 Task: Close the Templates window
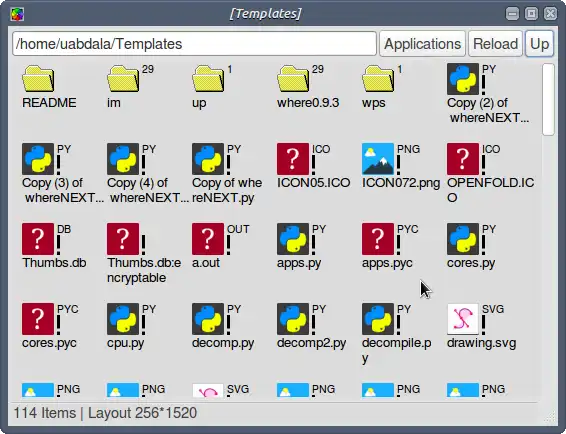550,14
